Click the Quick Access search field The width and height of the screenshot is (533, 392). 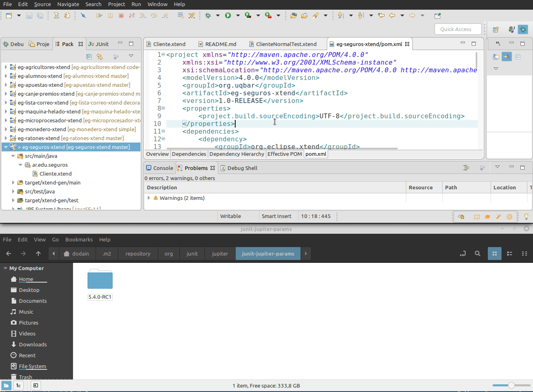[458, 29]
